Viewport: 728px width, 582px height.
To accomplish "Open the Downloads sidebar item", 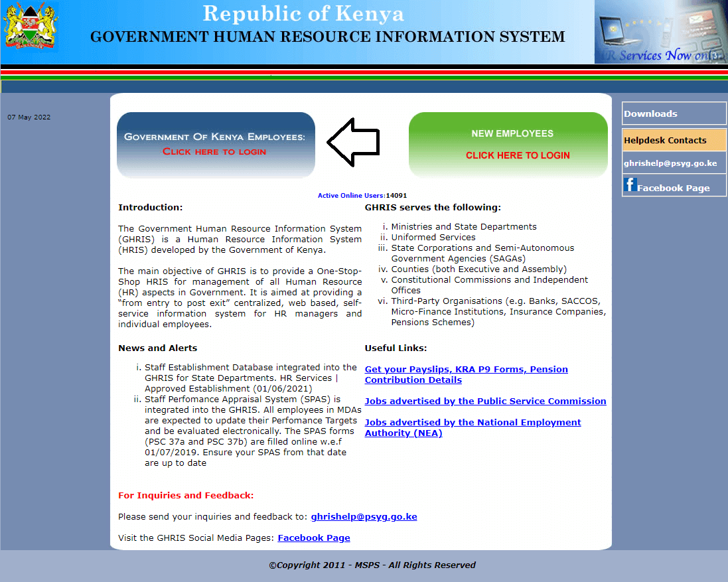I will click(x=674, y=113).
